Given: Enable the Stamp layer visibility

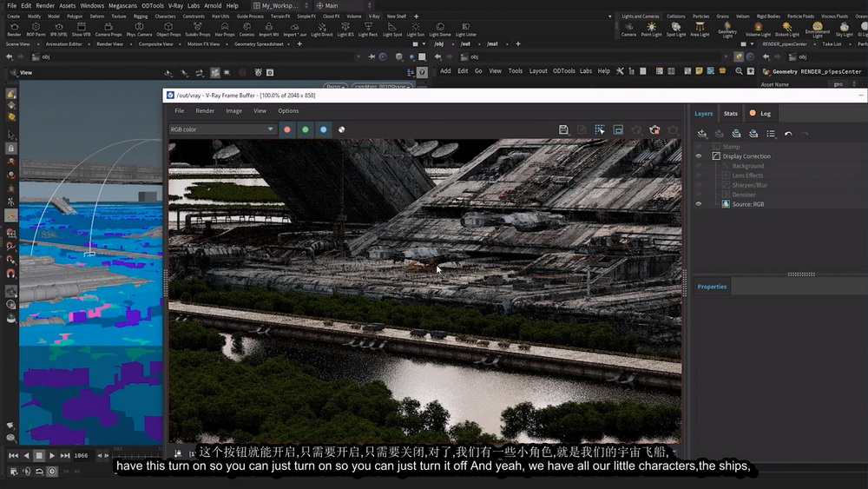Looking at the screenshot, I should 699,147.
